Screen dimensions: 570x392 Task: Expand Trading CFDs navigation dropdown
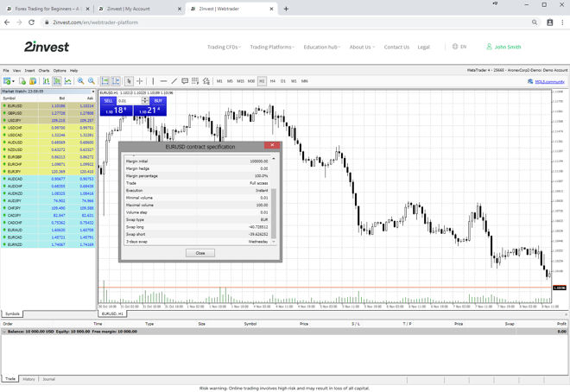click(224, 47)
